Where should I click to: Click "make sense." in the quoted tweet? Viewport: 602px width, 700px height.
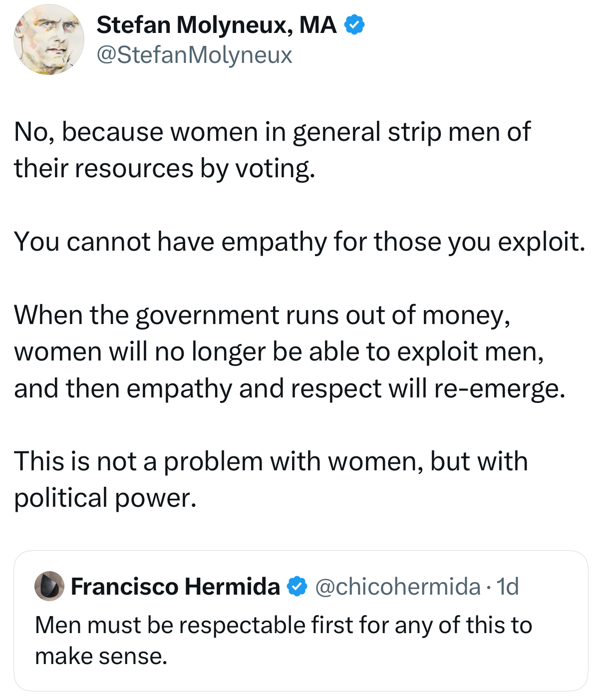pyautogui.click(x=101, y=656)
